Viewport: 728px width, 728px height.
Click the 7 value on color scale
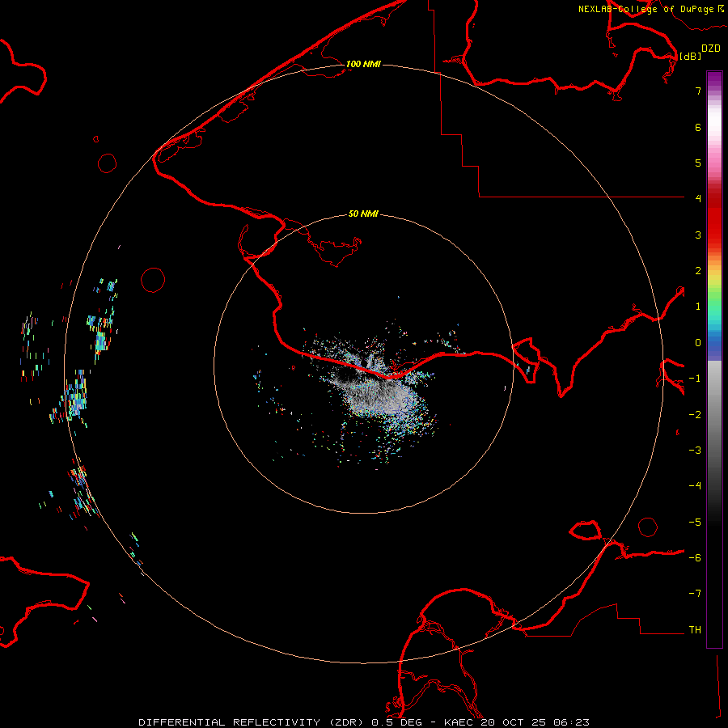[698, 91]
